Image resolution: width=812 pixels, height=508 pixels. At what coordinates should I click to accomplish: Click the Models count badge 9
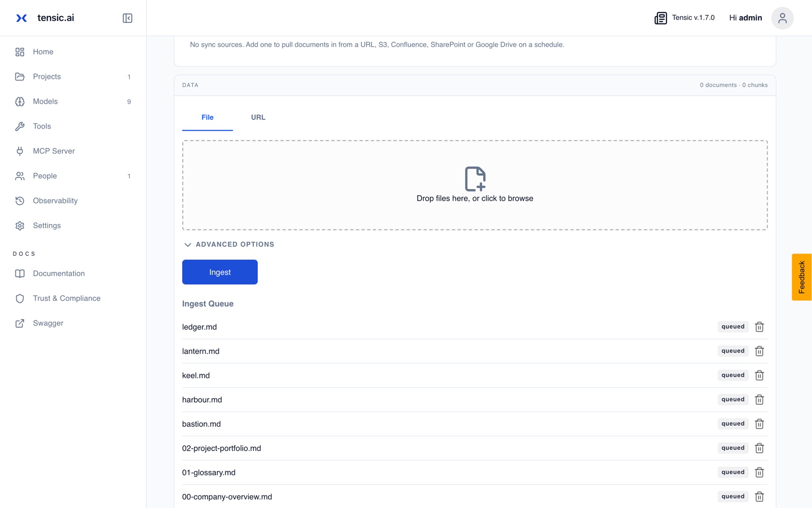(x=129, y=102)
